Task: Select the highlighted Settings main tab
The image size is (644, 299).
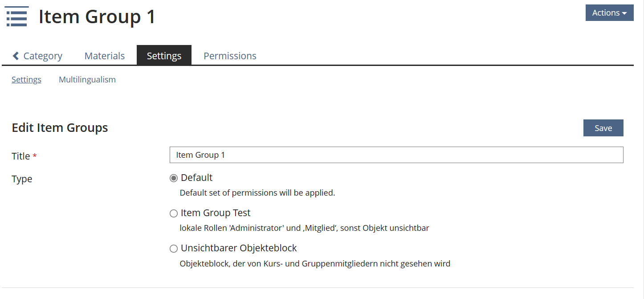Action: 164,56
